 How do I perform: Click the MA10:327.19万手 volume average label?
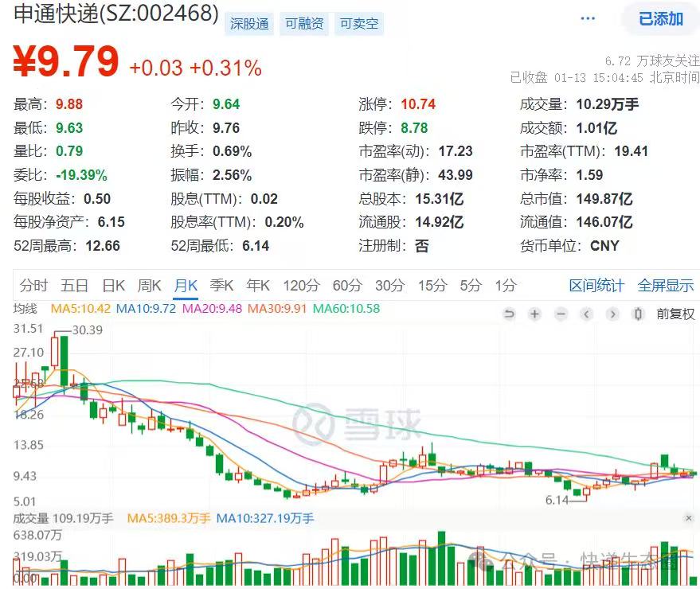point(265,518)
